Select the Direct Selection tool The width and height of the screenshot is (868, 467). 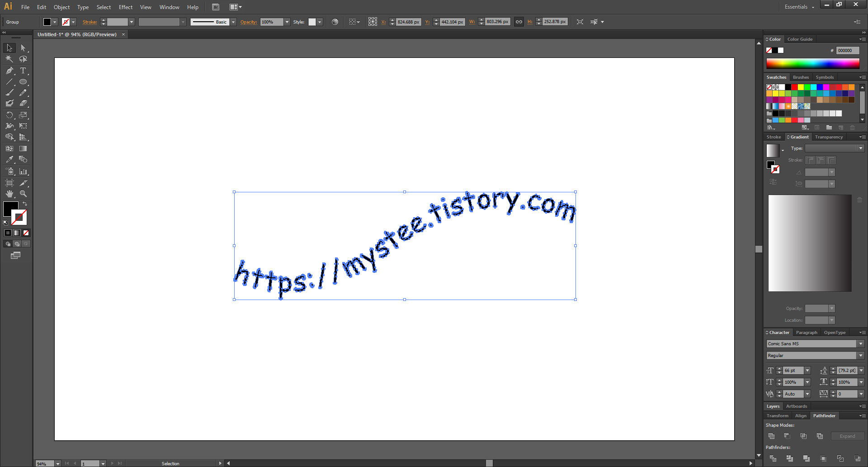point(23,48)
